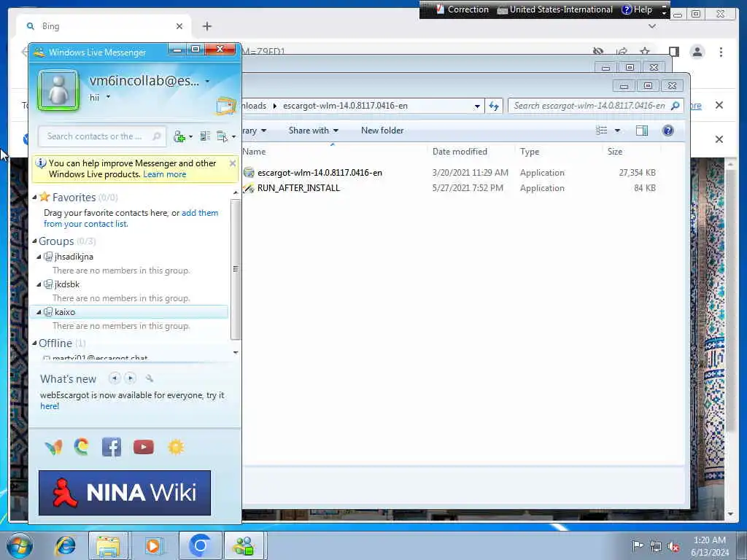Toggle the browser side panel icon
The width and height of the screenshot is (747, 560).
[673, 52]
